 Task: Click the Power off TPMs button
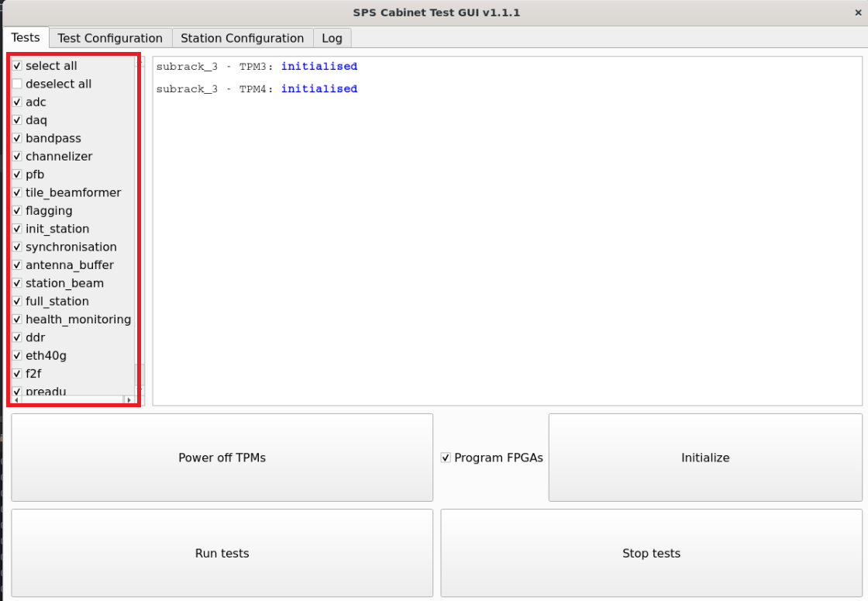[222, 458]
